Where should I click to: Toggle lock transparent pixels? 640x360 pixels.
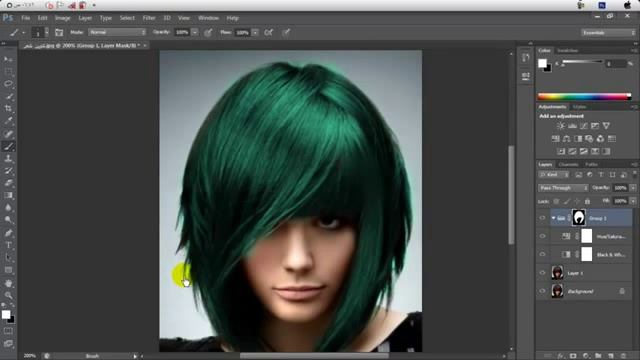[x=556, y=201]
